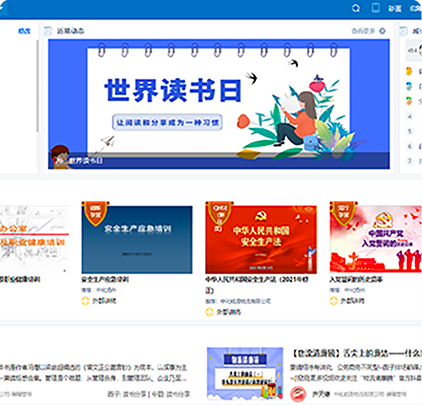This screenshot has height=405, width=422.
Task: Open 中国共产党入党誓词 course thumbnail
Action: coord(376,240)
